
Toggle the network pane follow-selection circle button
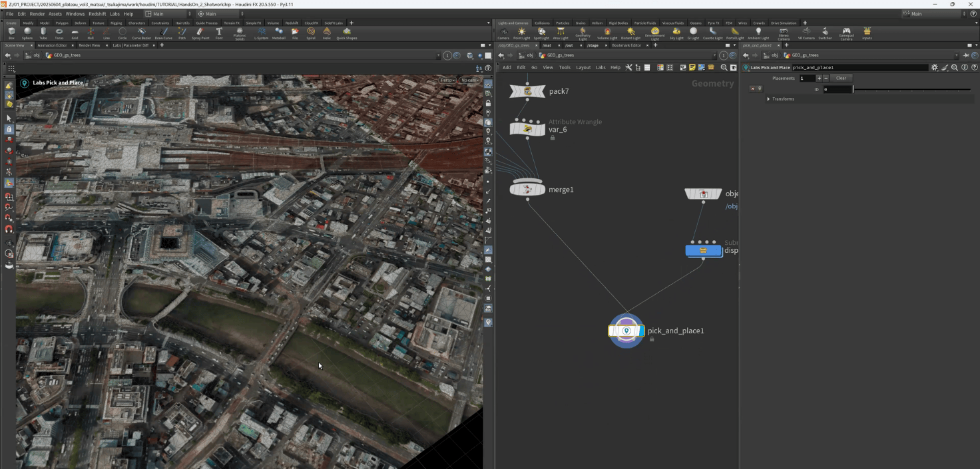[x=732, y=55]
